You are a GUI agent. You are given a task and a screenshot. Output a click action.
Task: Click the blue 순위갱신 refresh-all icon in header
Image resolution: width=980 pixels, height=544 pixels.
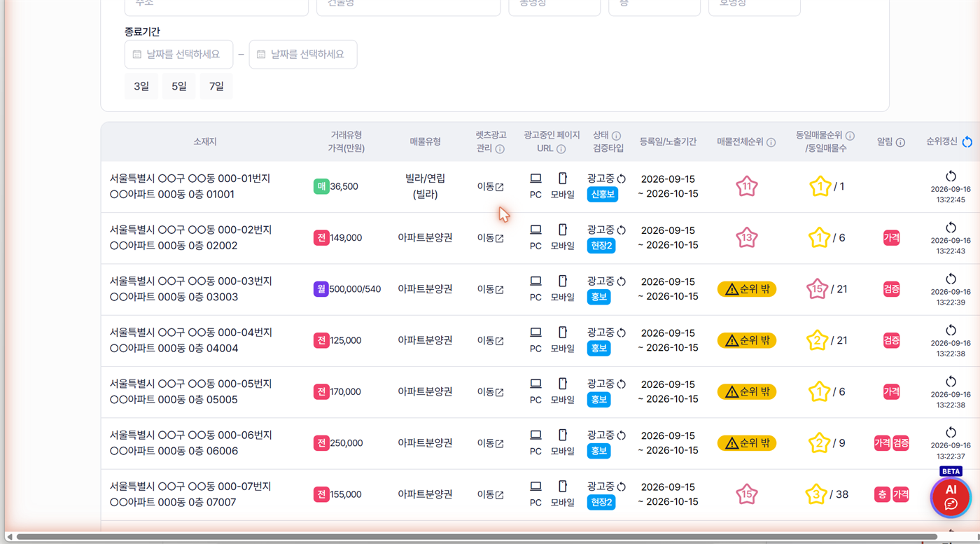(967, 141)
